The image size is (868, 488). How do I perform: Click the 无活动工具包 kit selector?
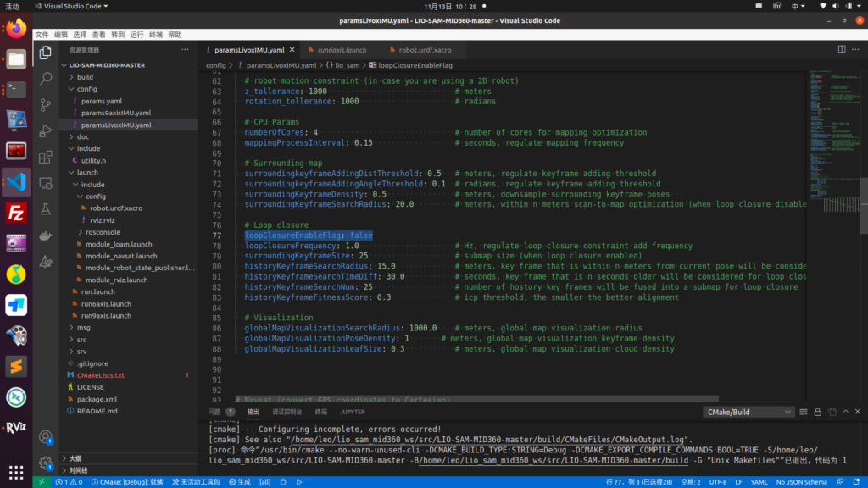[196, 482]
